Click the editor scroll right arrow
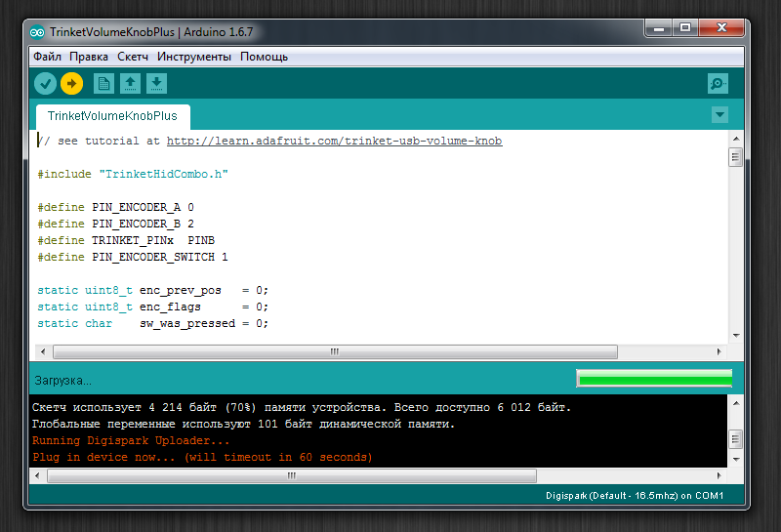 click(x=719, y=351)
